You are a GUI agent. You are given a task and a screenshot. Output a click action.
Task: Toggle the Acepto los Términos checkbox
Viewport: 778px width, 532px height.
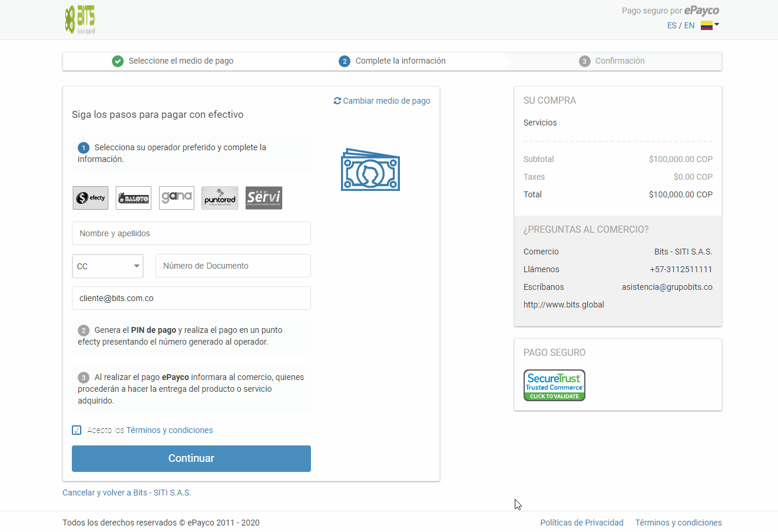77,430
